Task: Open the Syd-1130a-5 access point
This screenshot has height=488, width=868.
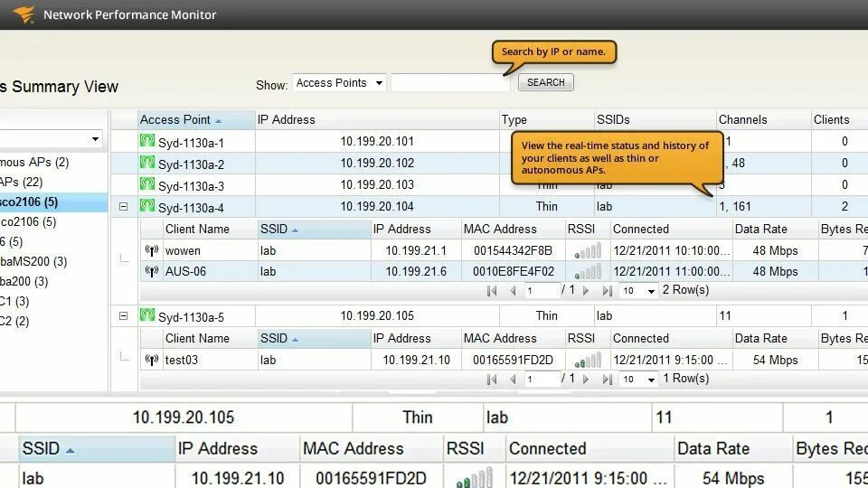Action: [x=191, y=317]
